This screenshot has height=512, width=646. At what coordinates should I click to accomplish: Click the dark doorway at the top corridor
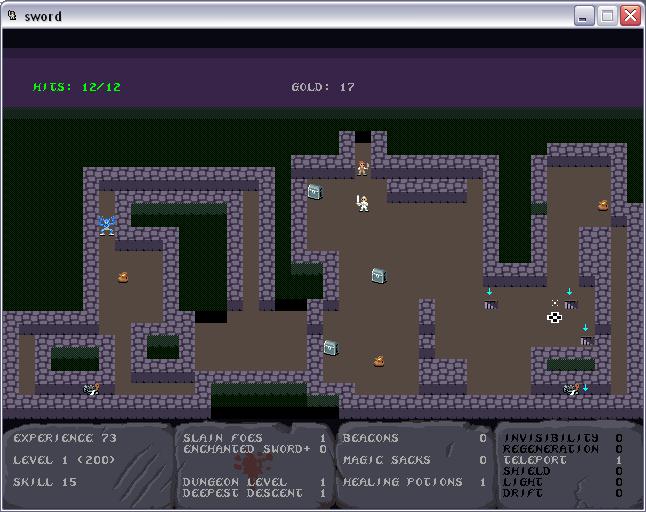[x=363, y=137]
